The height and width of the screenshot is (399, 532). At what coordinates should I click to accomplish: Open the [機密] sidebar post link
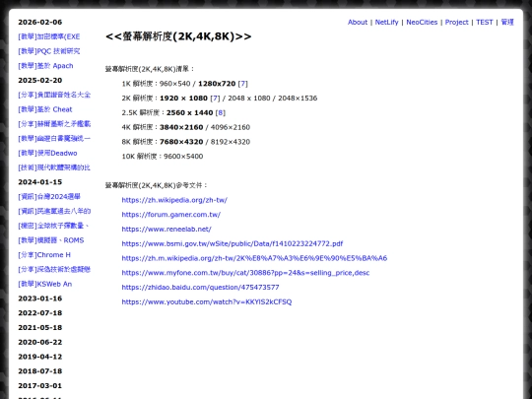click(53, 226)
